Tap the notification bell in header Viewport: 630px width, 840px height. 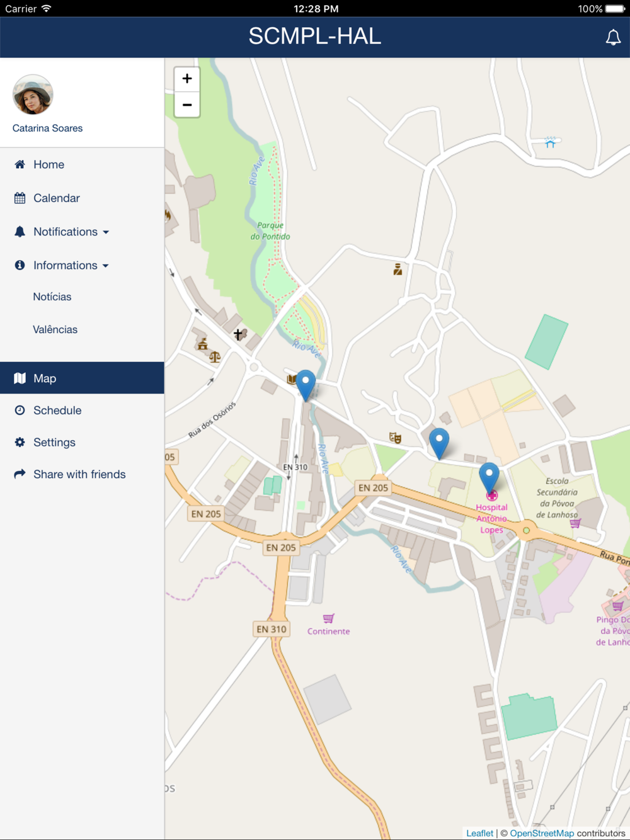613,37
